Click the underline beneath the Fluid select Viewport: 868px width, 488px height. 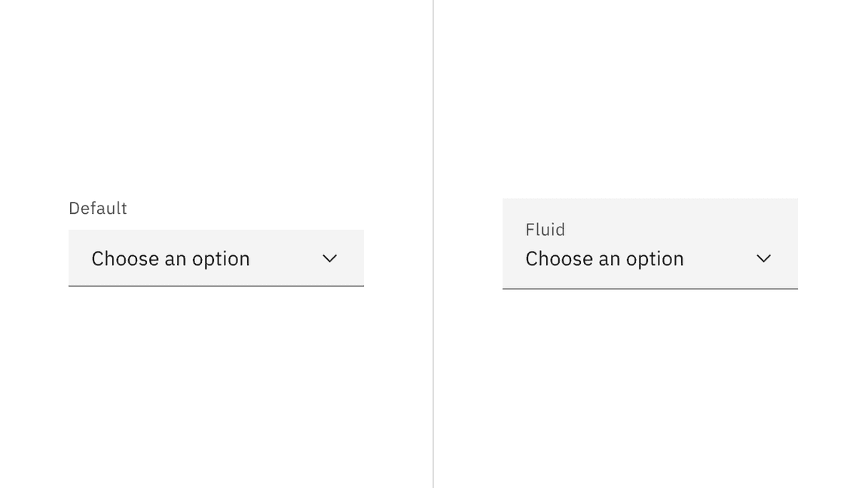(x=650, y=287)
